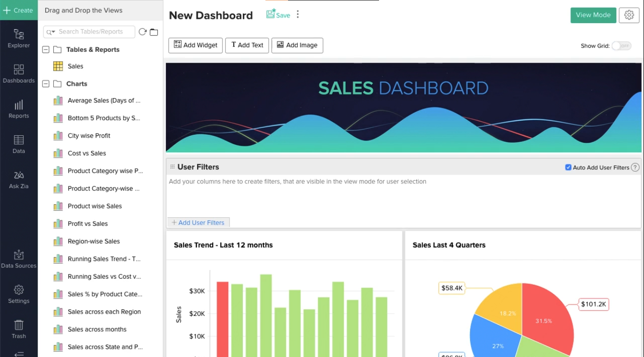Open dashboard settings gear
Image resolution: width=644 pixels, height=357 pixels.
coord(629,15)
